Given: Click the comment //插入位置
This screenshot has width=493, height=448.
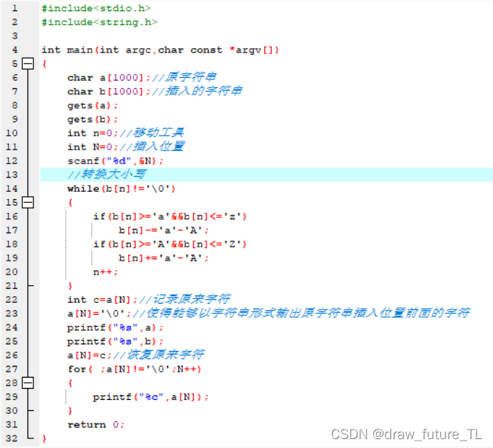Looking at the screenshot, I should pos(152,147).
